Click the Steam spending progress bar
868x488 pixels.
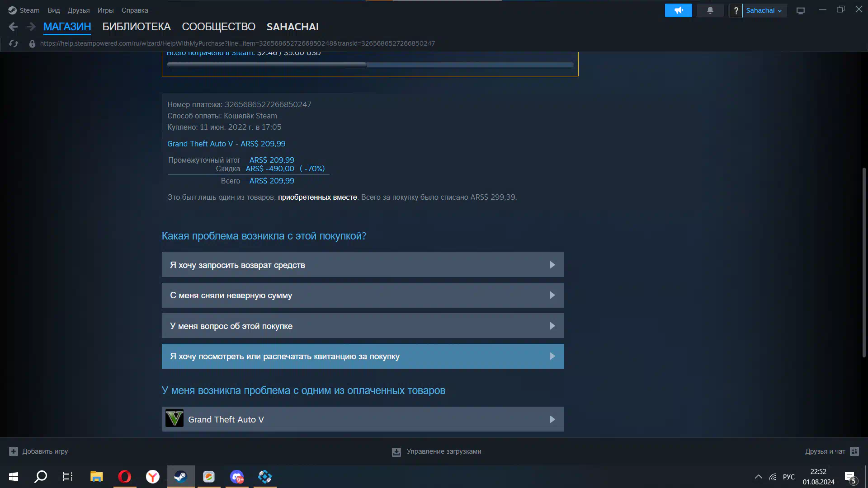[370, 65]
